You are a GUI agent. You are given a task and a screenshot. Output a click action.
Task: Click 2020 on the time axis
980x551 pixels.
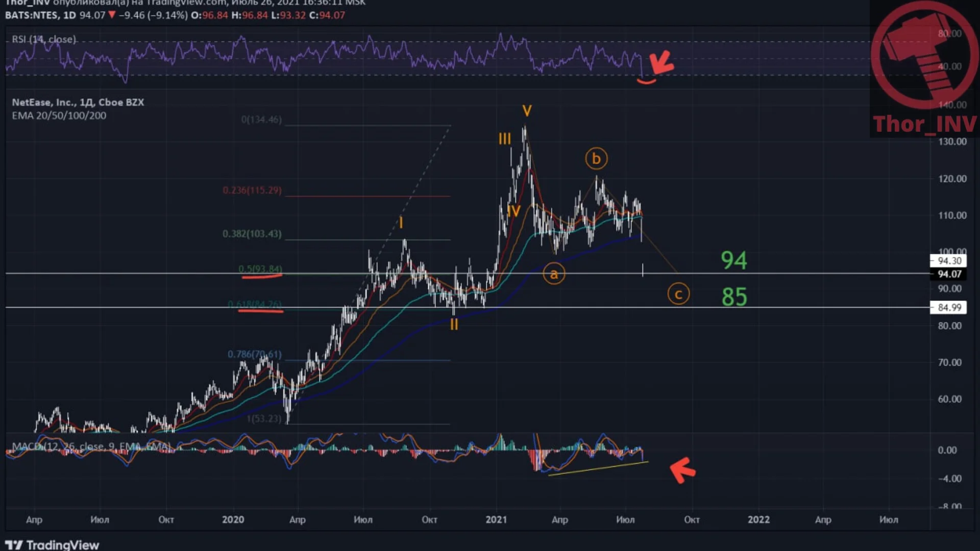click(x=233, y=519)
